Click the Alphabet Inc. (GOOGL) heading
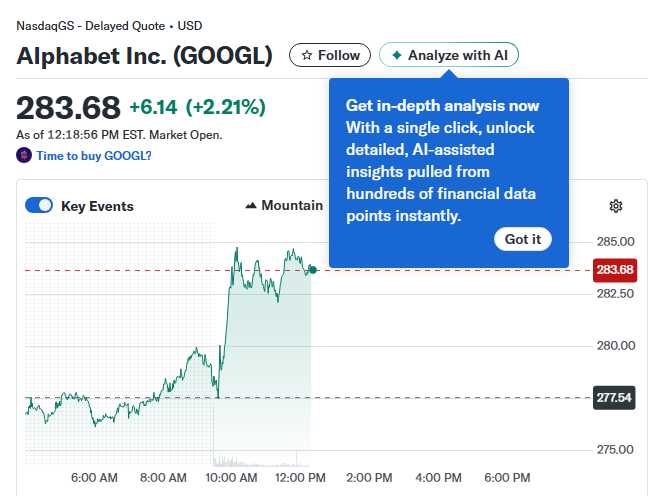Image resolution: width=664 pixels, height=496 pixels. pyautogui.click(x=144, y=56)
